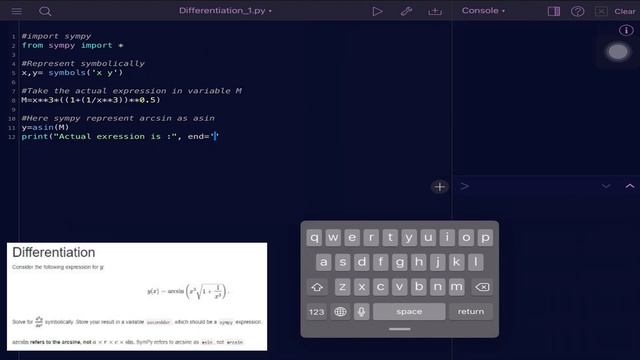Toggle the shift key on keyboard
Screen dimensions: 640x360
tap(317, 287)
